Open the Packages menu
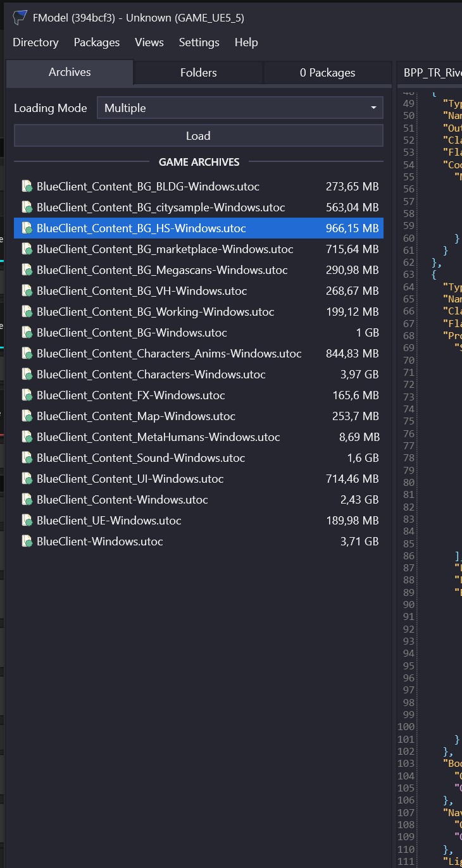The height and width of the screenshot is (868, 462). (97, 42)
